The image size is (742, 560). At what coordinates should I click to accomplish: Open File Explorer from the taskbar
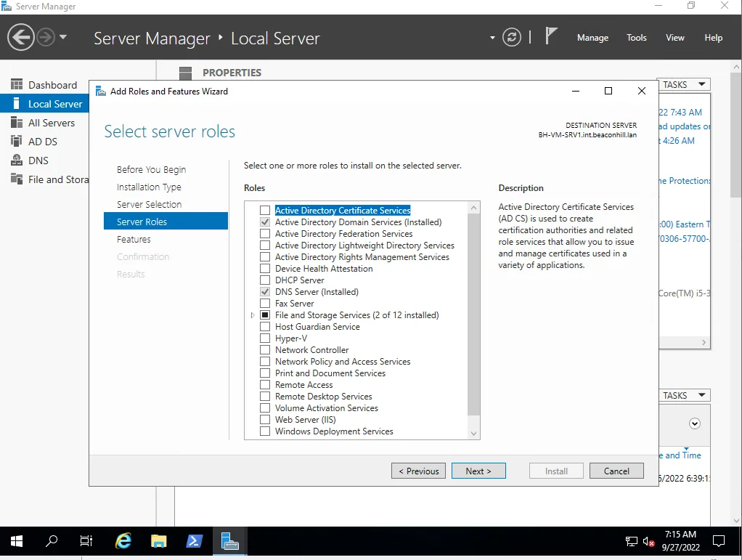point(158,540)
